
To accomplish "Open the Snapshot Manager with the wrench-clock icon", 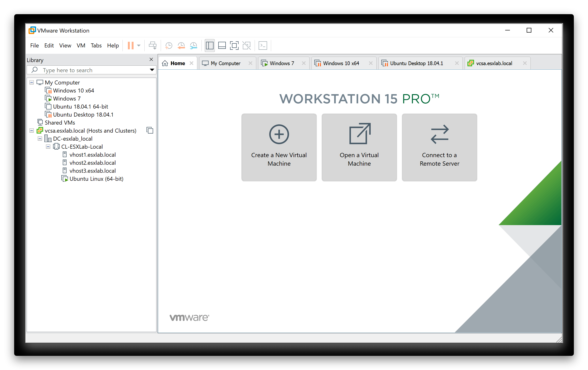I will pyautogui.click(x=193, y=46).
